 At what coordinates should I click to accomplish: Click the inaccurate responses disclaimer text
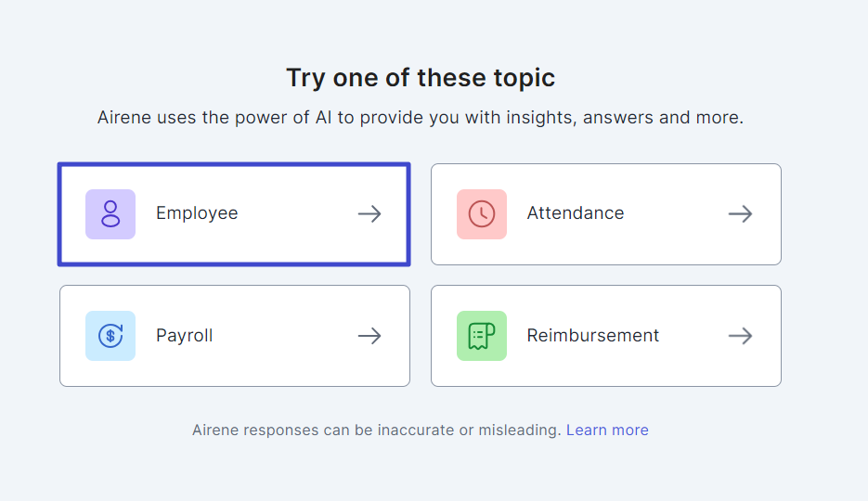pos(377,430)
